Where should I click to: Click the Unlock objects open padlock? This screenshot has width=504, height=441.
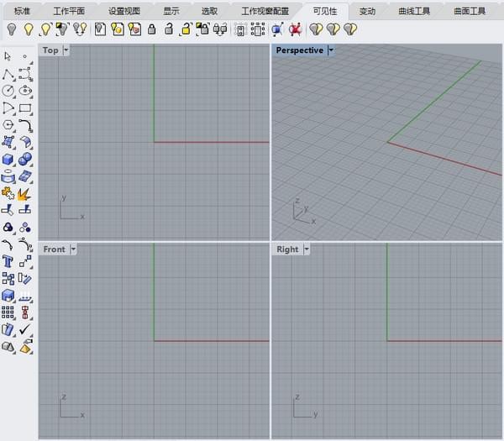coord(168,29)
